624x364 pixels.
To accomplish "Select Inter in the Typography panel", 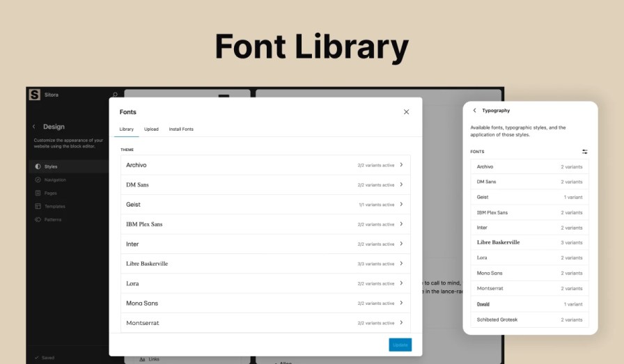I will (529, 228).
